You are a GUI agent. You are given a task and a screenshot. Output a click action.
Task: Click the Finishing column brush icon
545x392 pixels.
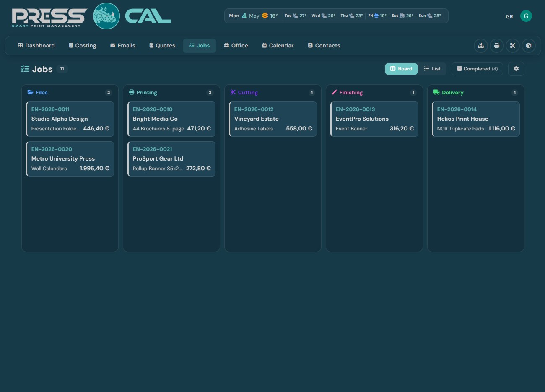[x=335, y=92]
